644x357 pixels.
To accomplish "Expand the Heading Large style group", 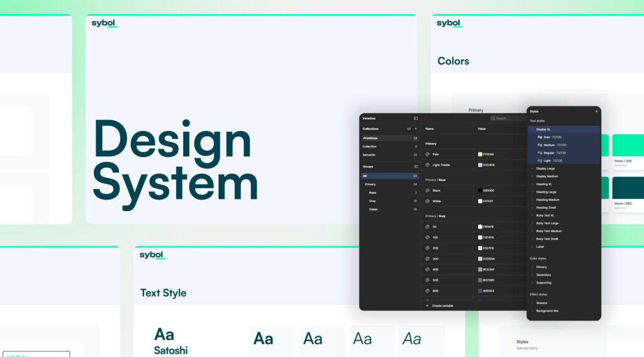I will [532, 192].
